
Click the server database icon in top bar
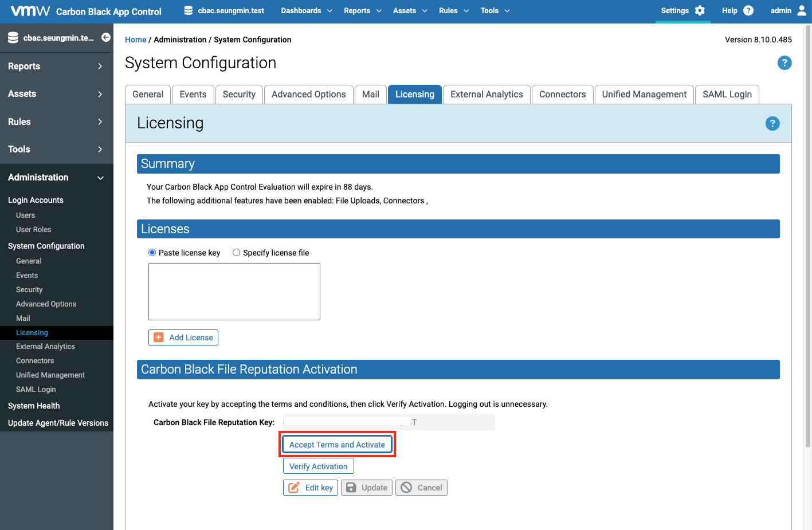(x=188, y=10)
